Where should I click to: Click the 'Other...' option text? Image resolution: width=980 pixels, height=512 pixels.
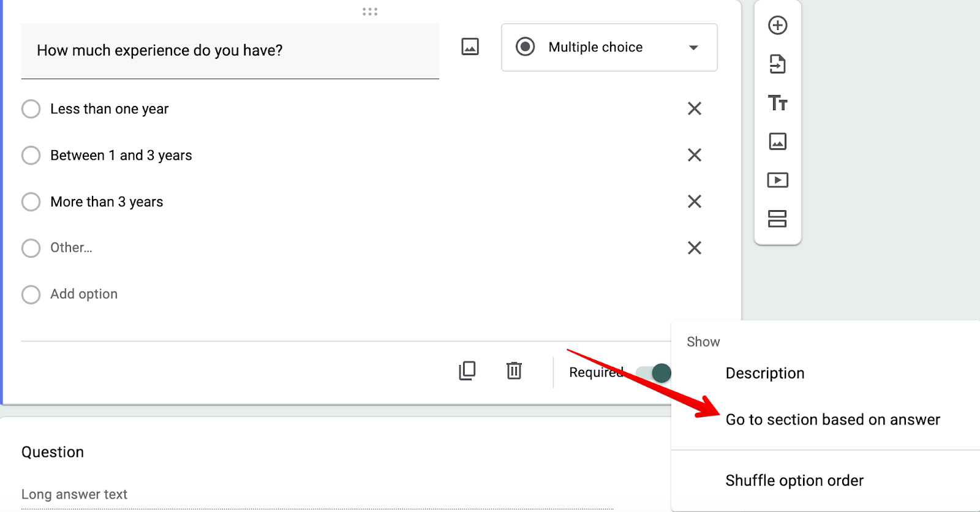[x=71, y=247]
